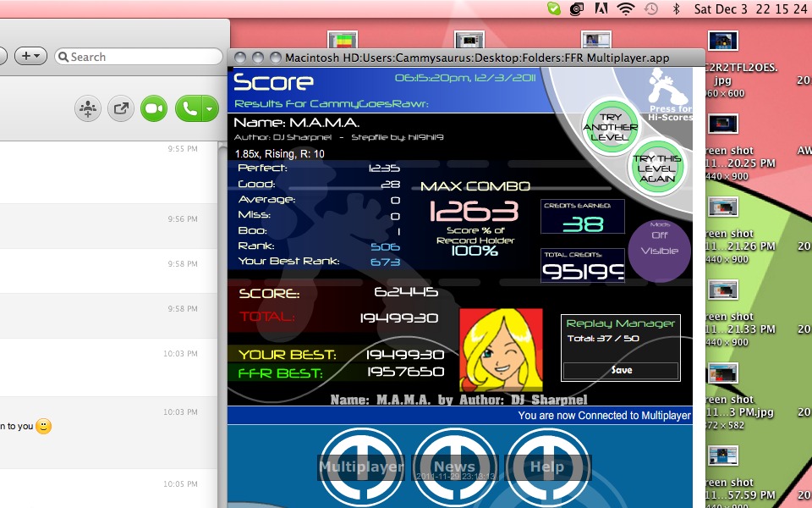Start a video call with green camera icon
Image resolution: width=812 pixels, height=508 pixels.
[154, 108]
